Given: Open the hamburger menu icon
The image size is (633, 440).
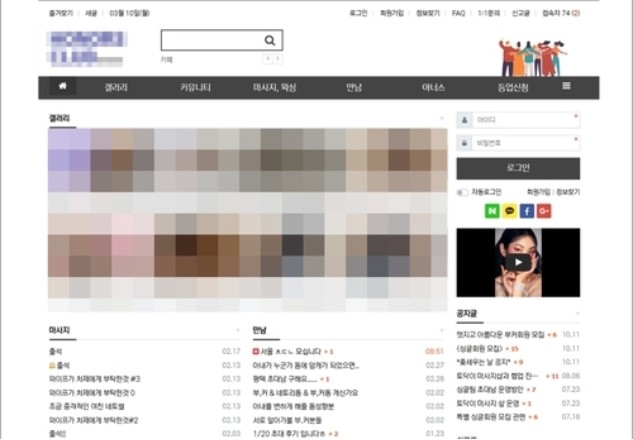Looking at the screenshot, I should point(566,86).
